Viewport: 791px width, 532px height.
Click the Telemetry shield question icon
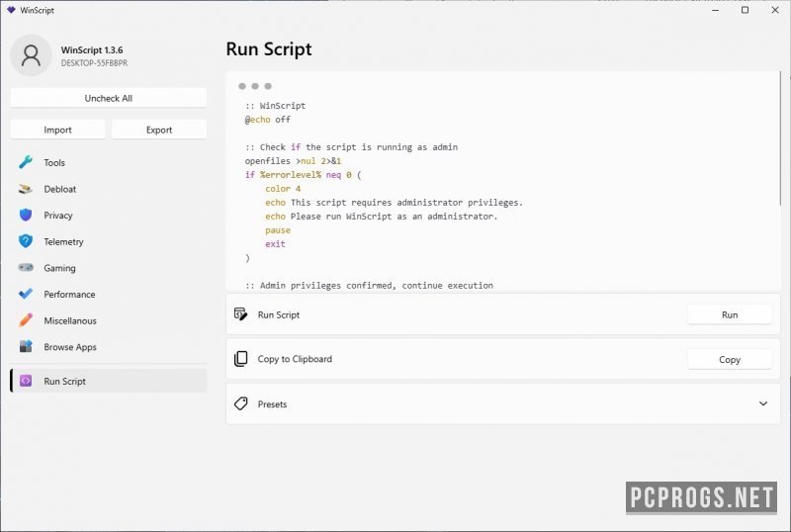(x=26, y=241)
